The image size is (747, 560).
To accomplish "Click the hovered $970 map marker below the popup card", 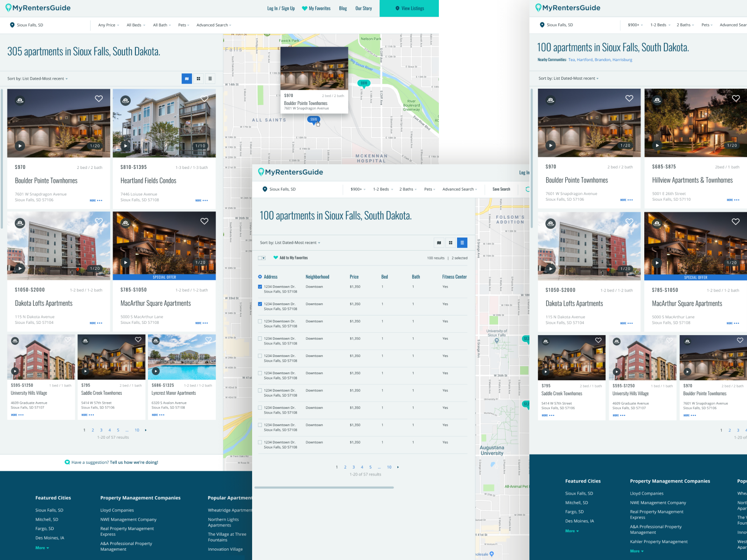I will click(313, 119).
